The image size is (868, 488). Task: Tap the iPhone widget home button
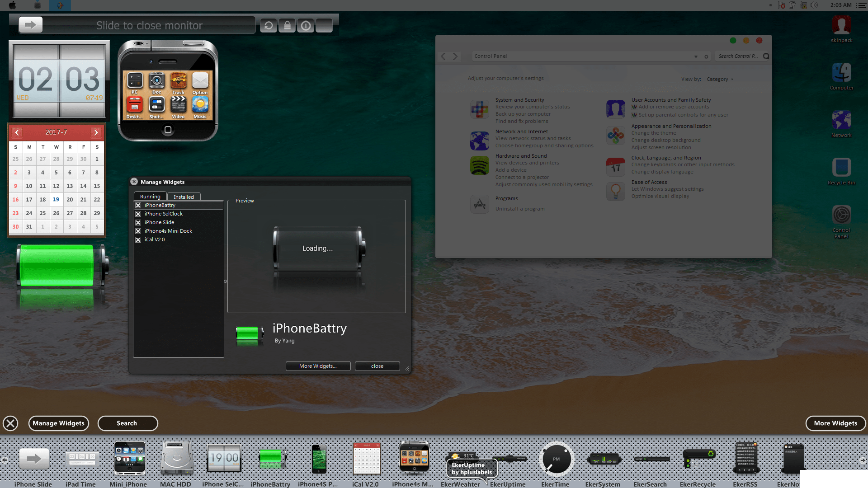[x=168, y=130]
